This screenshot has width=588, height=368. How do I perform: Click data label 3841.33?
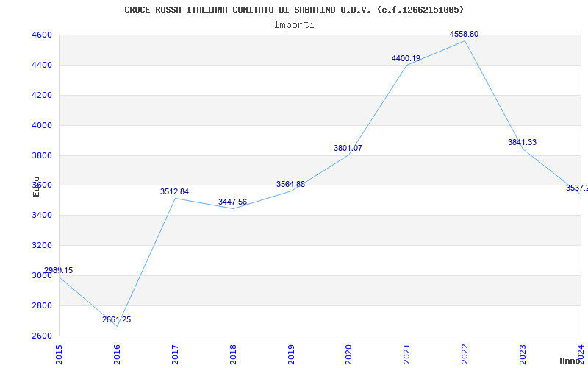pyautogui.click(x=522, y=142)
